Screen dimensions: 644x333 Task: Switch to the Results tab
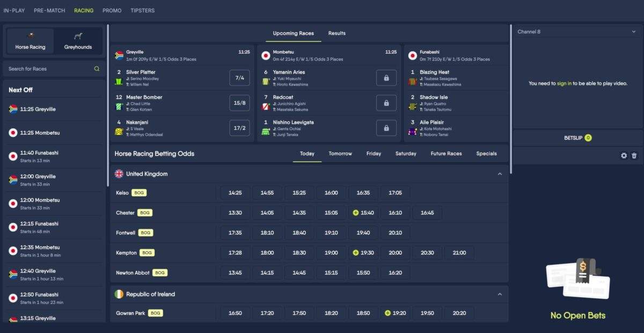tap(337, 33)
